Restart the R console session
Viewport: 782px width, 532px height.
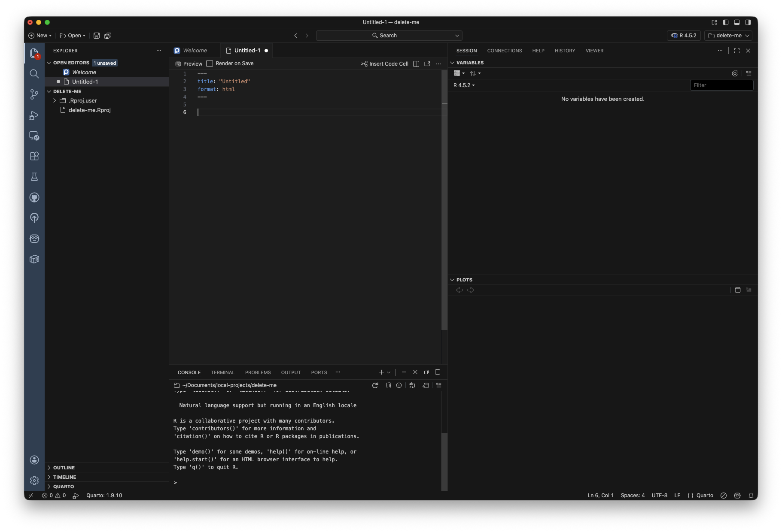[x=375, y=385]
